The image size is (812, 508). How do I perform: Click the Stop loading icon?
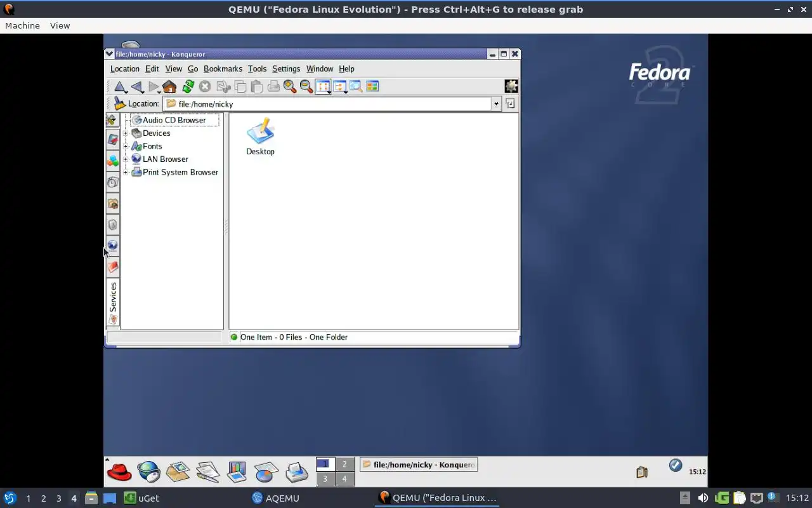[x=205, y=86]
